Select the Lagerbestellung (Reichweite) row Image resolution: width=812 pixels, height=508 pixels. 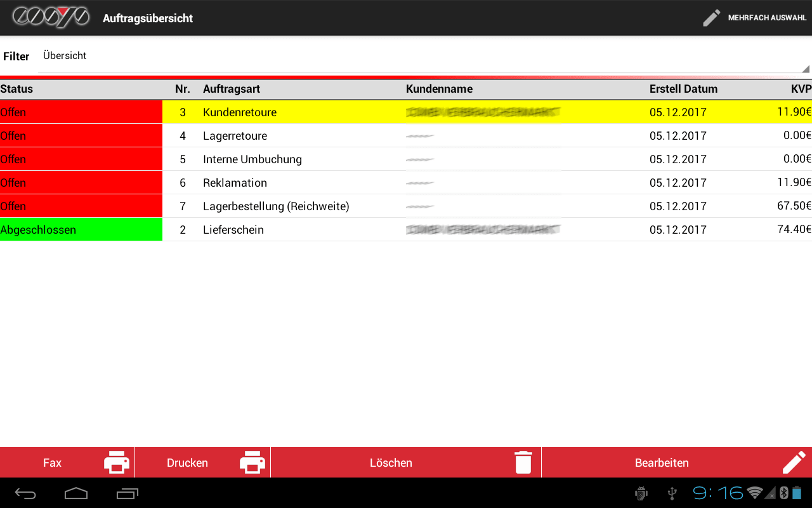coord(406,206)
